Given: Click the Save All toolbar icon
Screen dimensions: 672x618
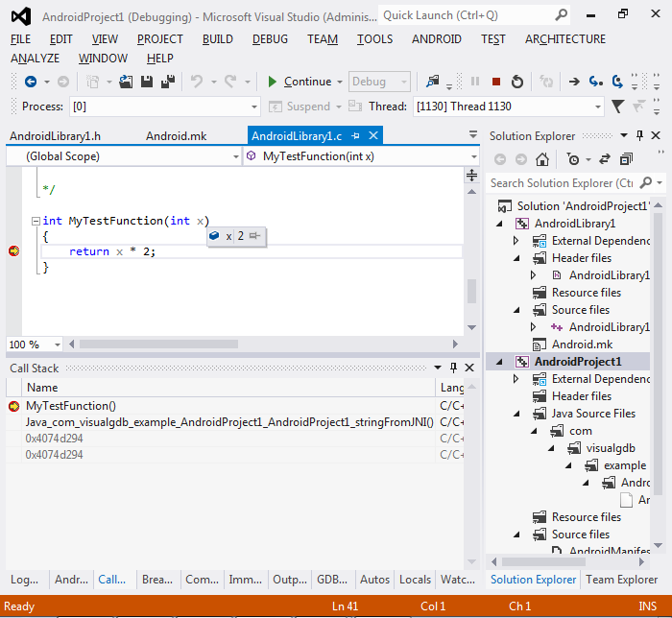Looking at the screenshot, I should coord(167,82).
